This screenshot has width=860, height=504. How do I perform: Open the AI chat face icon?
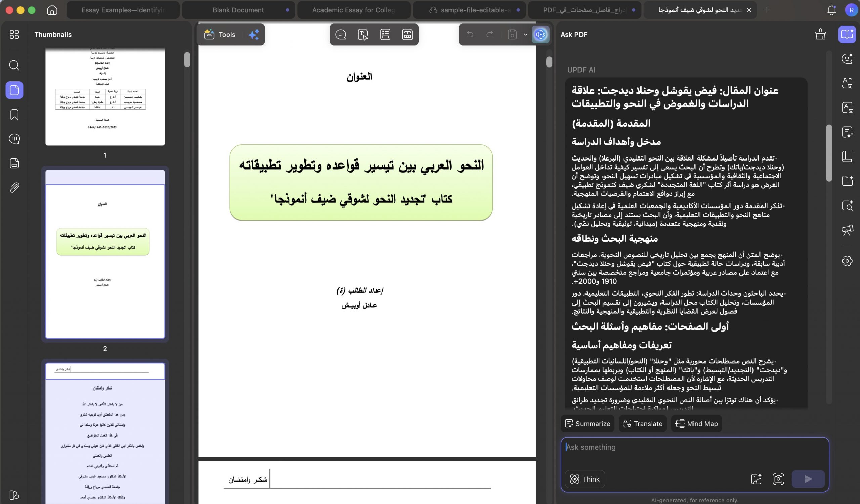click(x=847, y=59)
